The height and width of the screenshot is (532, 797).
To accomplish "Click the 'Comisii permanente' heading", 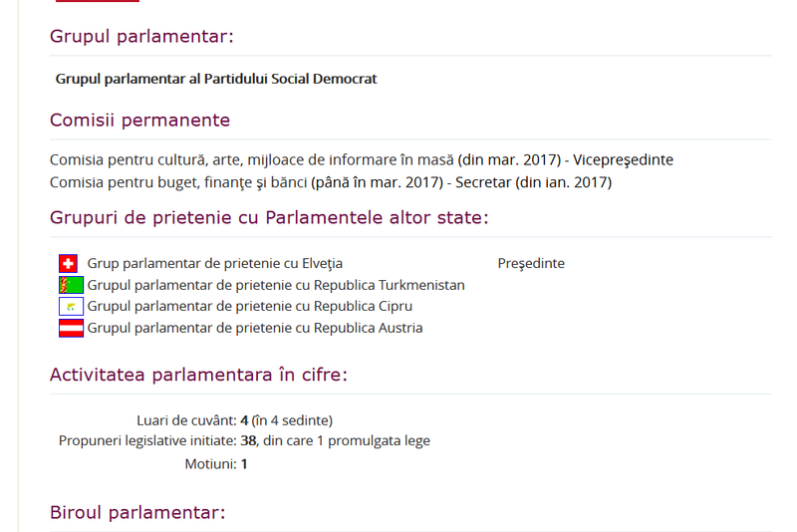I will pos(139,121).
